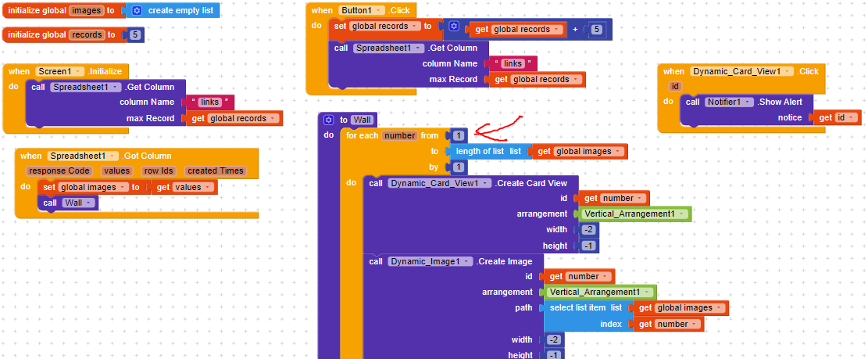This screenshot has height=359, width=868.
Task: Click the gear icon on Wall procedure
Action: [x=328, y=120]
